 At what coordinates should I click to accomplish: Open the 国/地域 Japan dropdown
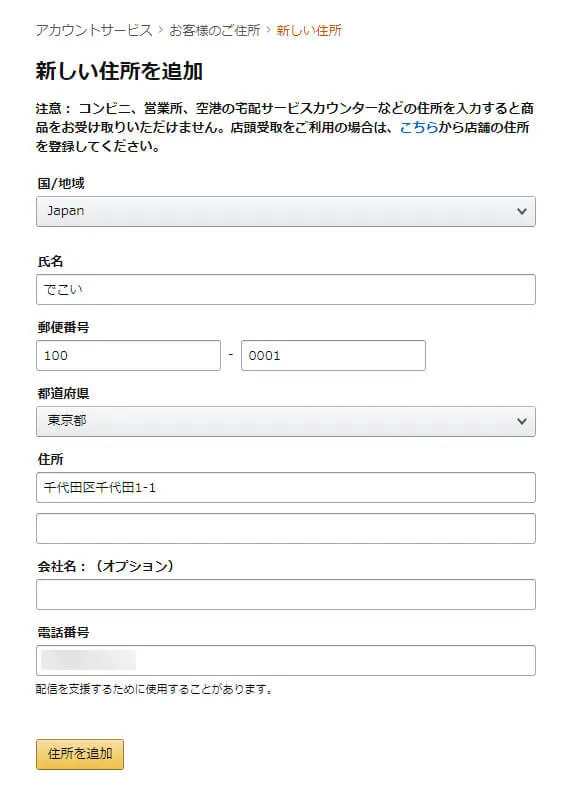click(x=286, y=212)
